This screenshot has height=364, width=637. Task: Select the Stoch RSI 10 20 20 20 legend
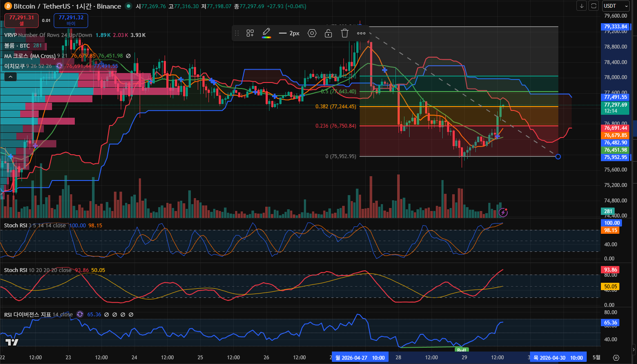click(38, 270)
